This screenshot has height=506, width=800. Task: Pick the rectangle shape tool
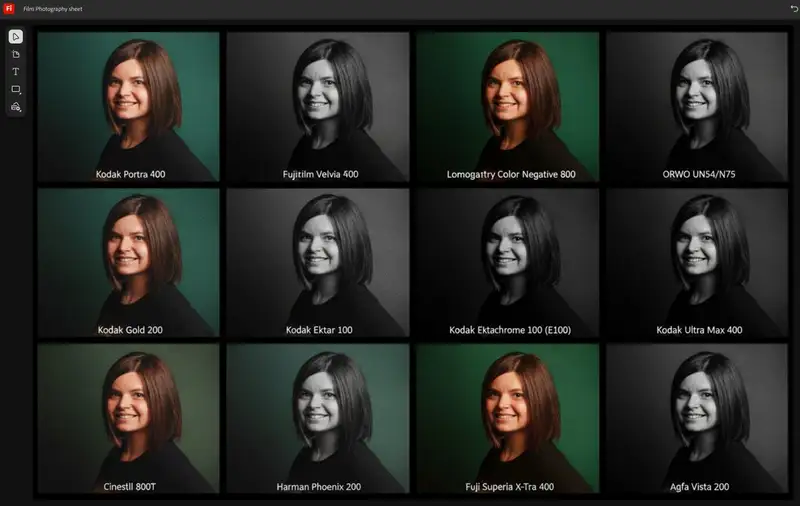[x=16, y=89]
